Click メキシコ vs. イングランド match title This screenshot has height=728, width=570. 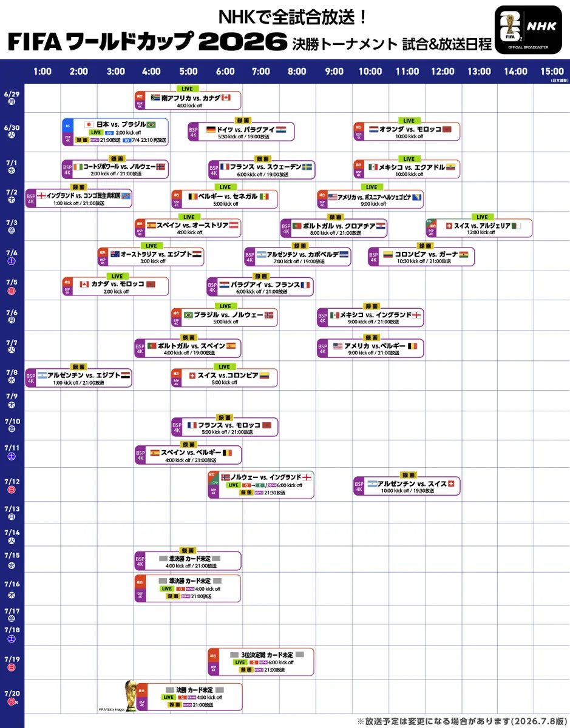(376, 315)
